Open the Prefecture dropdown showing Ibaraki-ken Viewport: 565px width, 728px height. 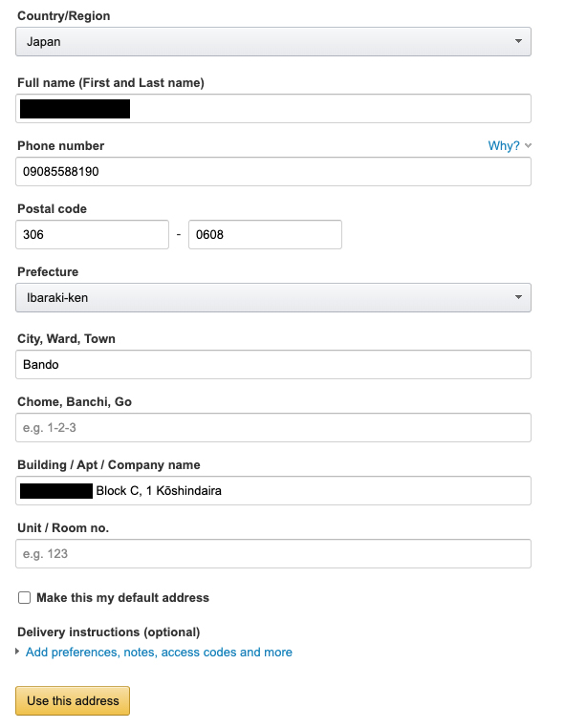click(273, 298)
